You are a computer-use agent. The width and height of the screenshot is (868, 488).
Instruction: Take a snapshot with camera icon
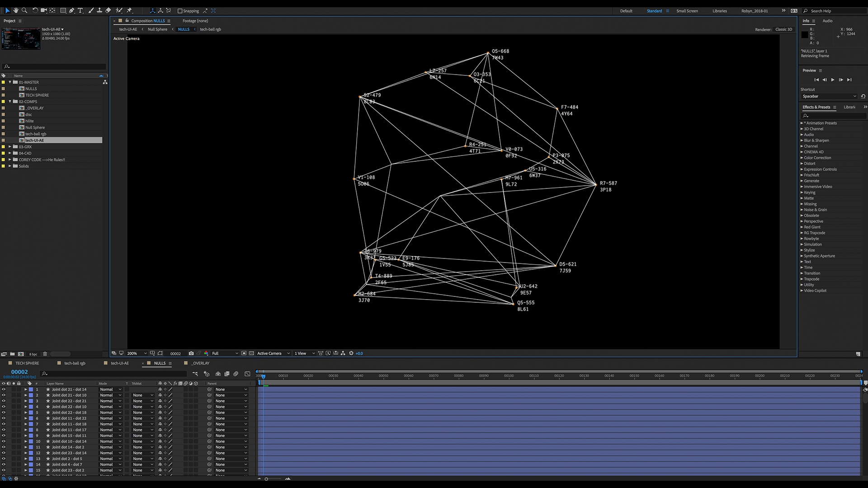coord(191,353)
